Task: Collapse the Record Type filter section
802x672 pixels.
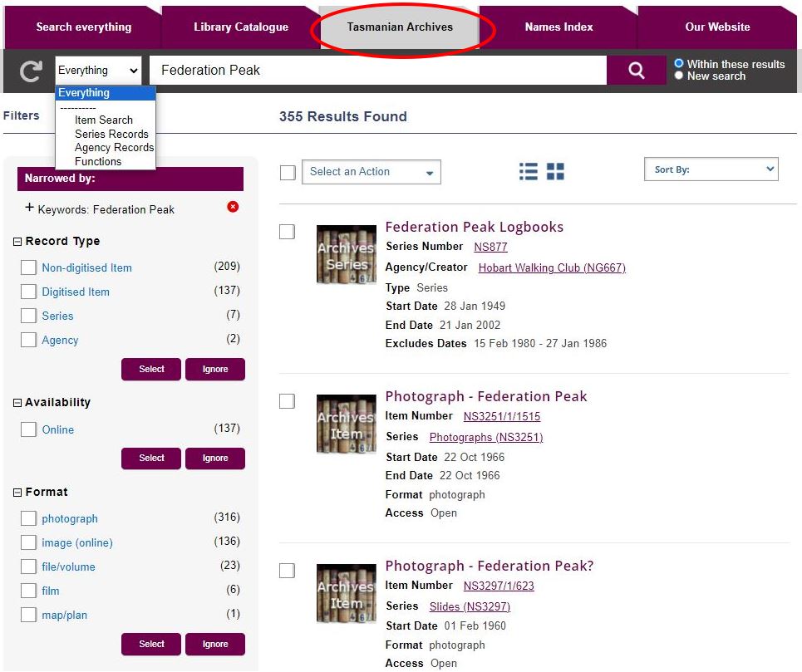Action: [x=17, y=242]
